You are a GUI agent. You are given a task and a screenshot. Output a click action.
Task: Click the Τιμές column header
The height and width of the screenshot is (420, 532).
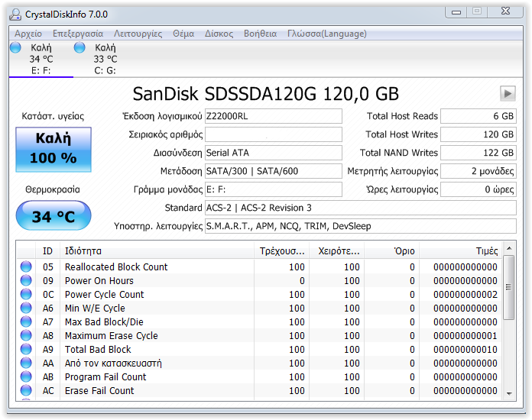point(461,250)
